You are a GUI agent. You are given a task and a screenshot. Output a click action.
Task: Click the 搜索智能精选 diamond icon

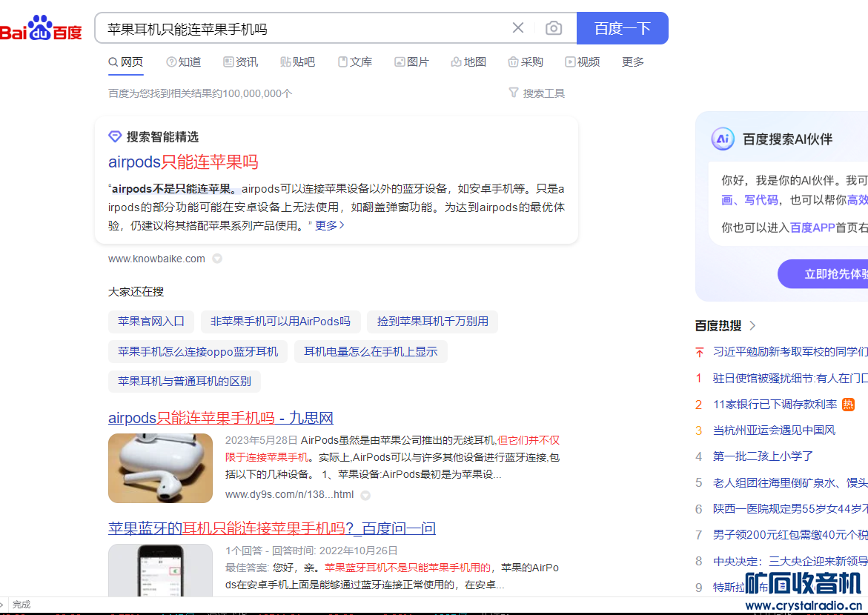pos(115,137)
